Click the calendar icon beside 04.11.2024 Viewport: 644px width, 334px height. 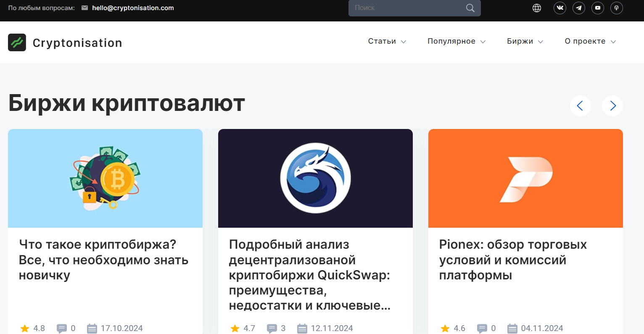pyautogui.click(x=512, y=329)
